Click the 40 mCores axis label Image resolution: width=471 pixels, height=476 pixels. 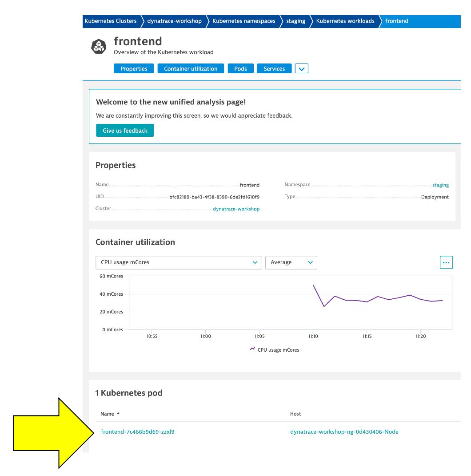click(111, 294)
